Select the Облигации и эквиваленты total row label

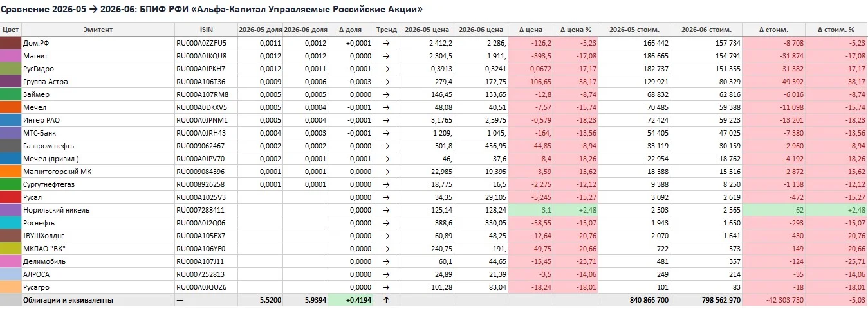(68, 300)
